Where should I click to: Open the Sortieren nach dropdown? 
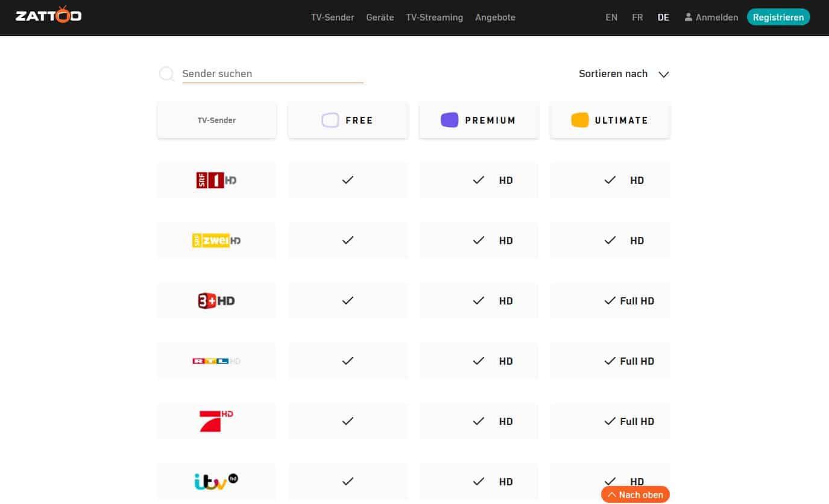point(613,74)
